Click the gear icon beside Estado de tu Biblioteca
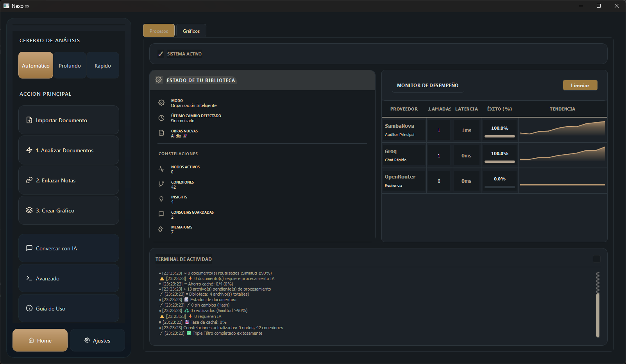Screen dimensions: 626x364 159,80
